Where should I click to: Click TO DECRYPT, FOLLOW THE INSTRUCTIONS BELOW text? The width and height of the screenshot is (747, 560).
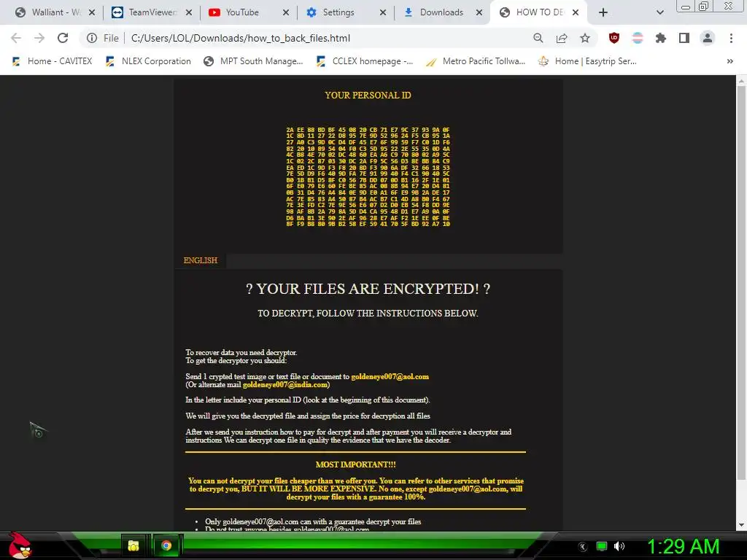[368, 314]
